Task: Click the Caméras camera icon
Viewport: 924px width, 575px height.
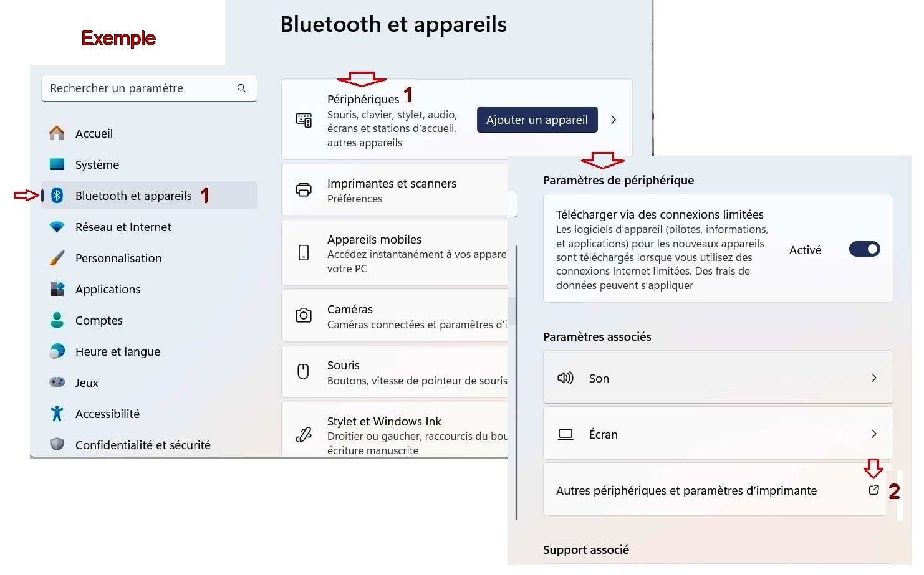Action: click(x=304, y=315)
